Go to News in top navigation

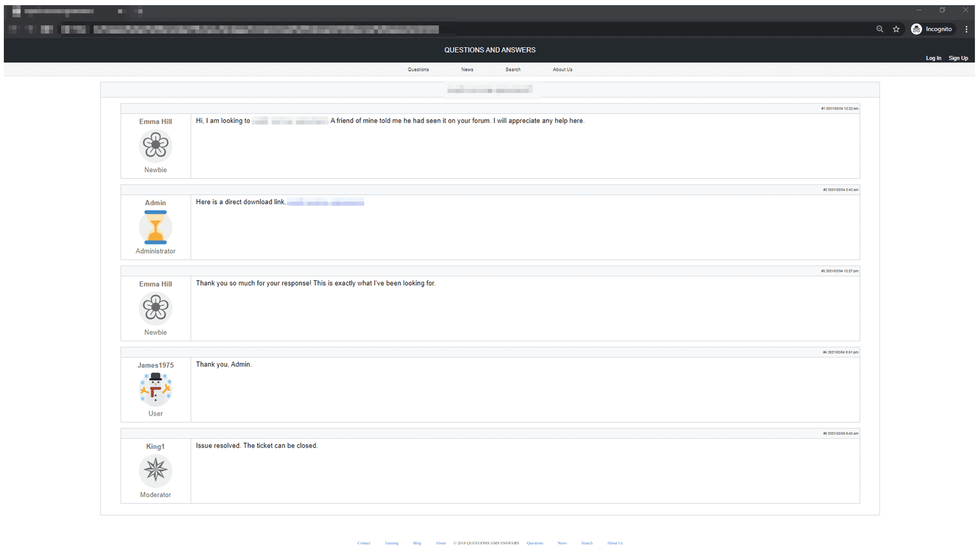click(x=467, y=69)
